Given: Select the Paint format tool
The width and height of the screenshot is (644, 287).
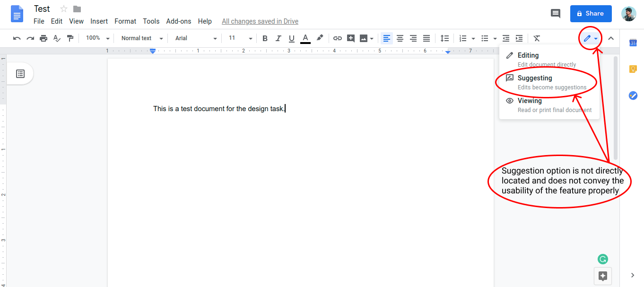Looking at the screenshot, I should coord(70,38).
